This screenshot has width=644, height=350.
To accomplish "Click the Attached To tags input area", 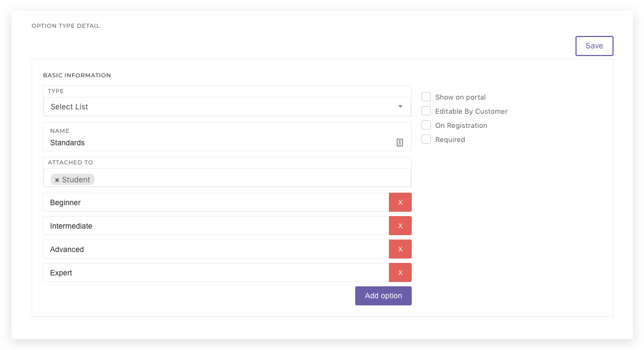I will click(x=227, y=178).
